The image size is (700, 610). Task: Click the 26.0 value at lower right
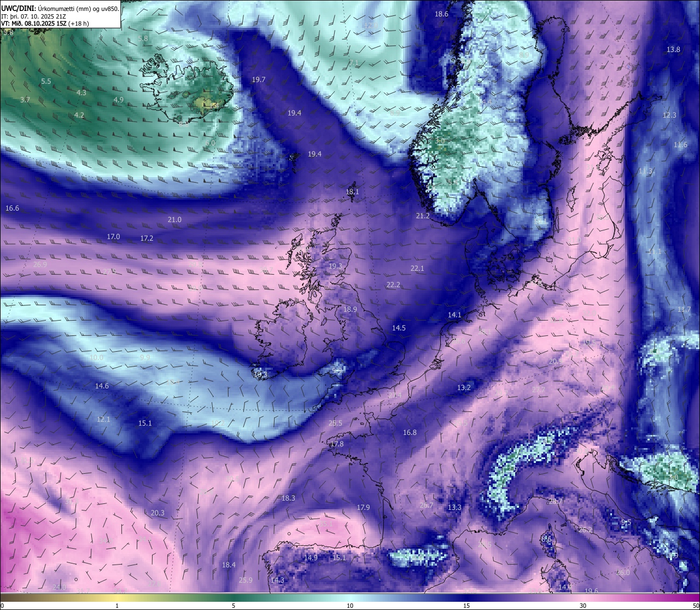pos(623,573)
